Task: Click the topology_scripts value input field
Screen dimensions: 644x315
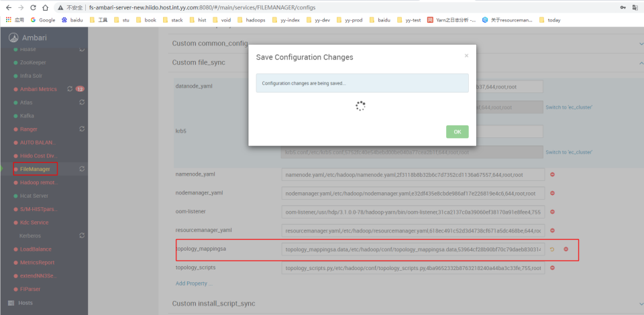Action: [412, 268]
